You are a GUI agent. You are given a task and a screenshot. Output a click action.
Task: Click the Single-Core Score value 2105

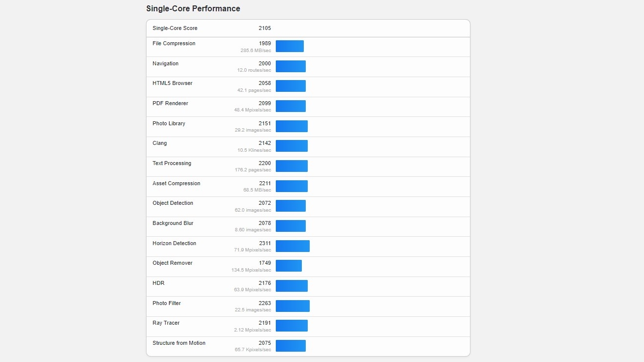coord(264,28)
